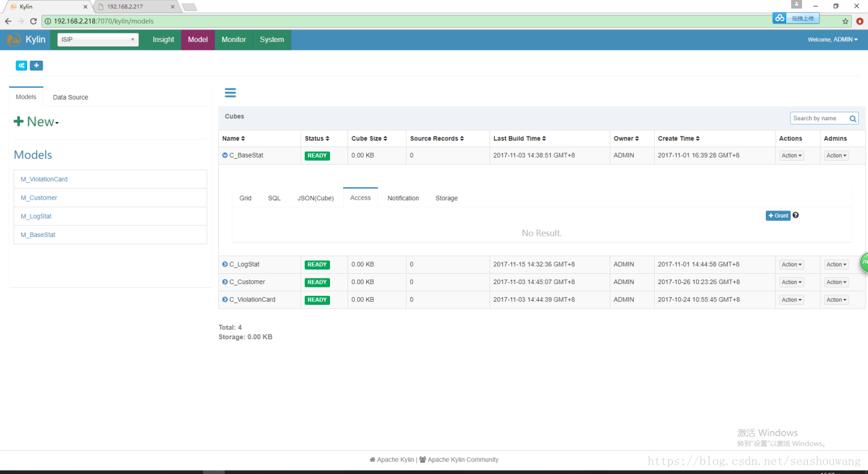
Task: Open Action dropdown for C_ViolationCard
Action: click(x=791, y=300)
